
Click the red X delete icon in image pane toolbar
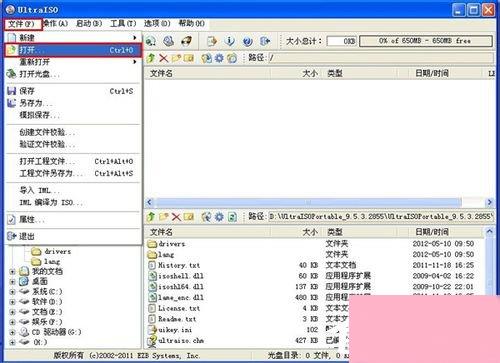click(x=163, y=58)
